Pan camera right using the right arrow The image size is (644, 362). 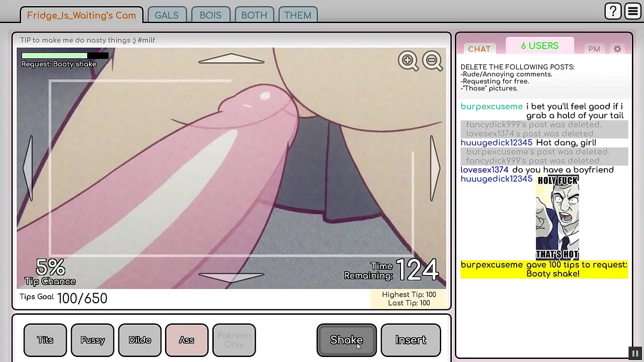[435, 168]
